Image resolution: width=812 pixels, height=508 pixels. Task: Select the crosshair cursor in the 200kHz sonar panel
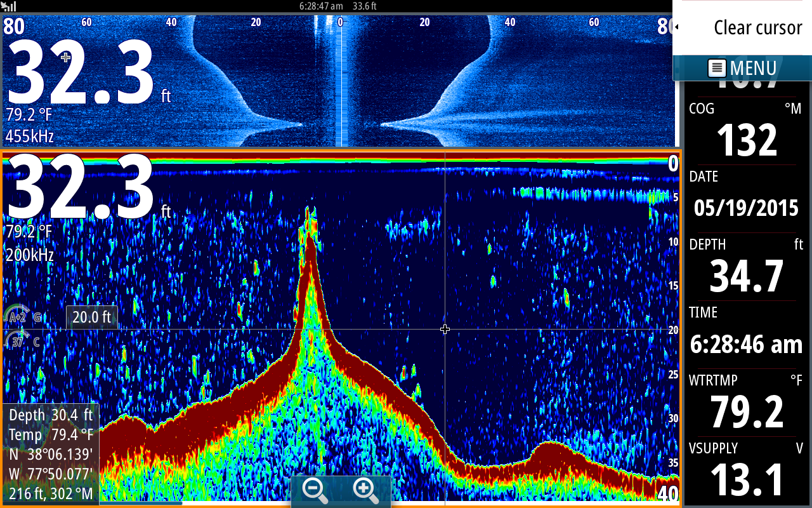[x=445, y=330]
